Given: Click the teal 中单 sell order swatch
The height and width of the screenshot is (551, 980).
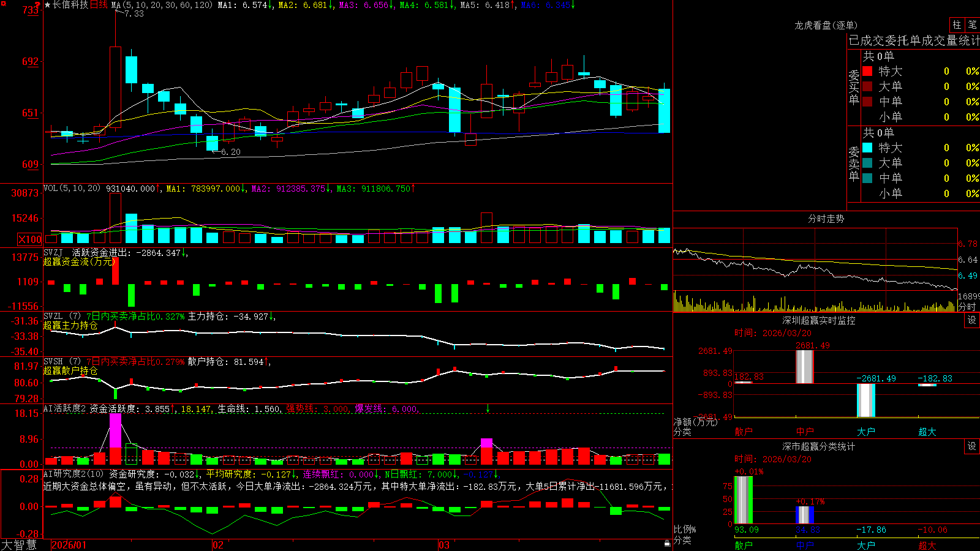Looking at the screenshot, I should 867,178.
